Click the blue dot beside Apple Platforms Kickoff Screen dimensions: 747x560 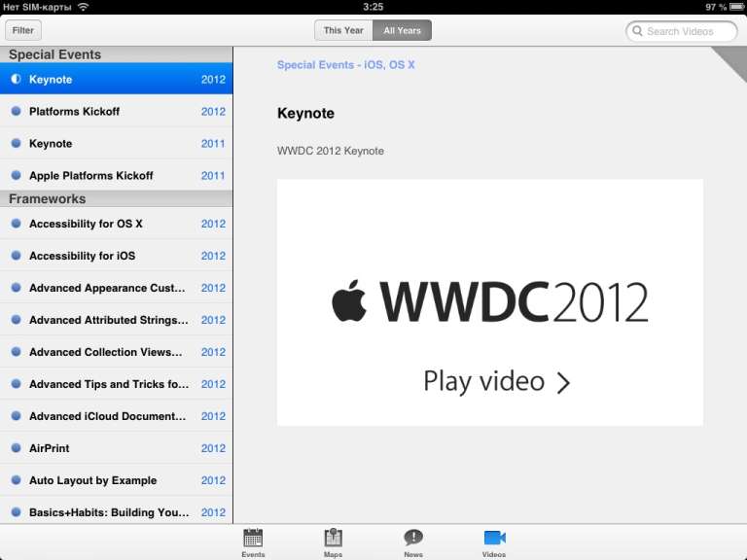[16, 175]
